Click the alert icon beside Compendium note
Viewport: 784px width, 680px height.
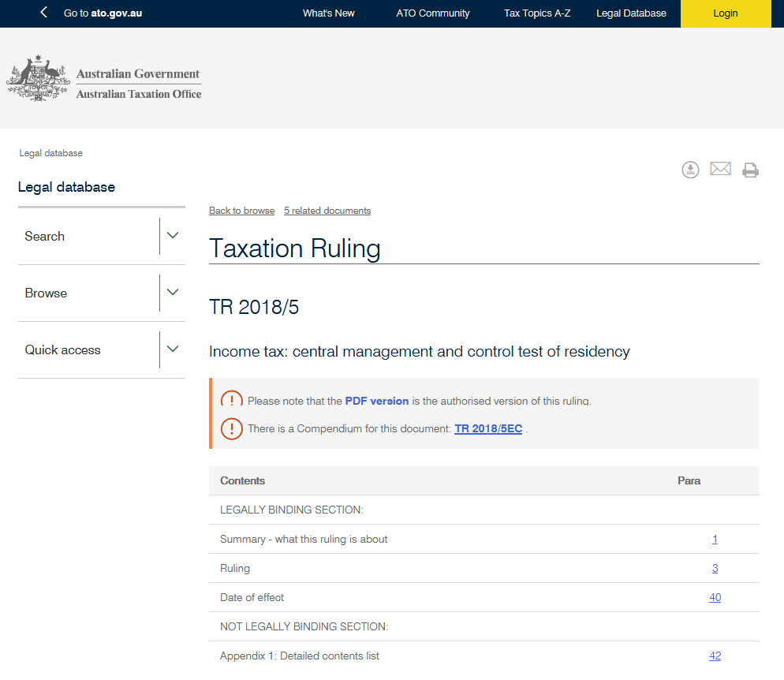(x=231, y=429)
